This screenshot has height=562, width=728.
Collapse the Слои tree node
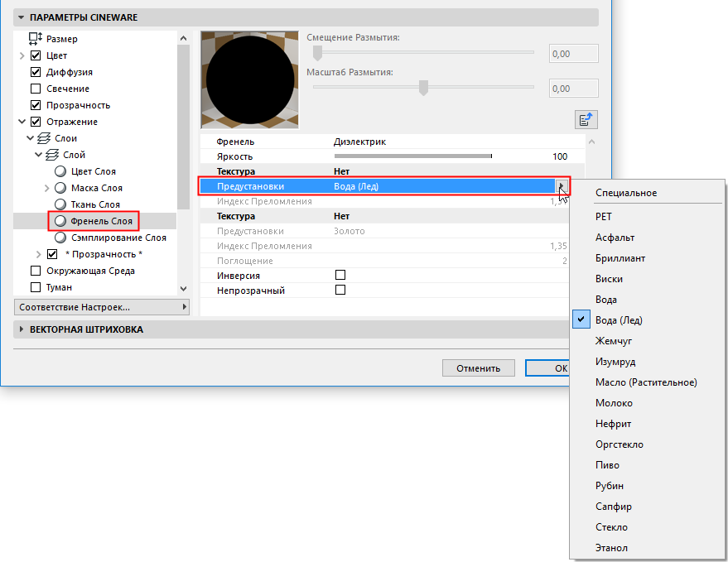pyautogui.click(x=30, y=138)
